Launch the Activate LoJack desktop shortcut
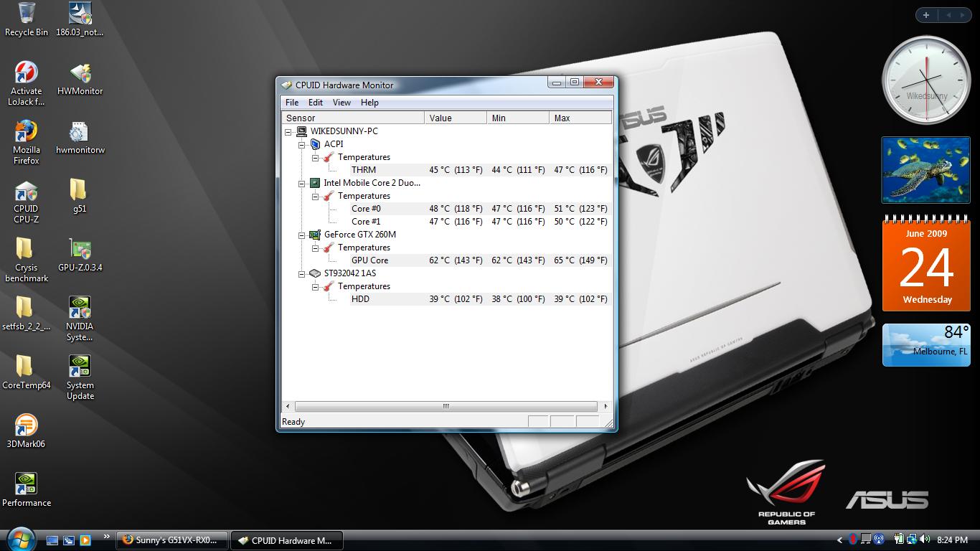The width and height of the screenshot is (980, 551). 27,83
